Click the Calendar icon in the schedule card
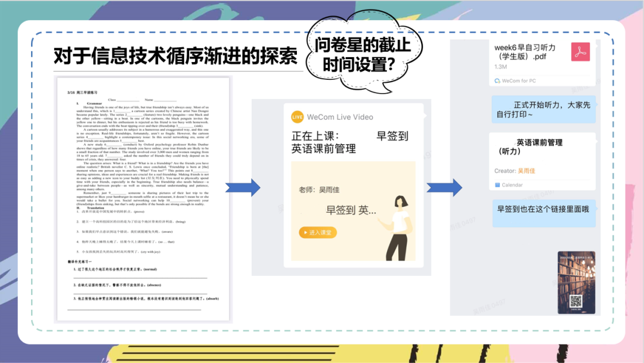The height and width of the screenshot is (363, 644). pyautogui.click(x=497, y=185)
